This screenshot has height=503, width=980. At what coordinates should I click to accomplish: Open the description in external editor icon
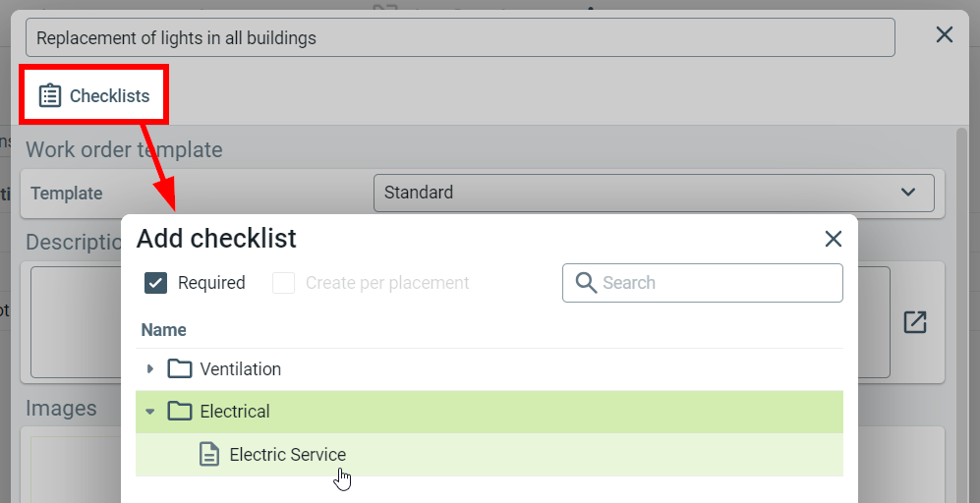[915, 322]
